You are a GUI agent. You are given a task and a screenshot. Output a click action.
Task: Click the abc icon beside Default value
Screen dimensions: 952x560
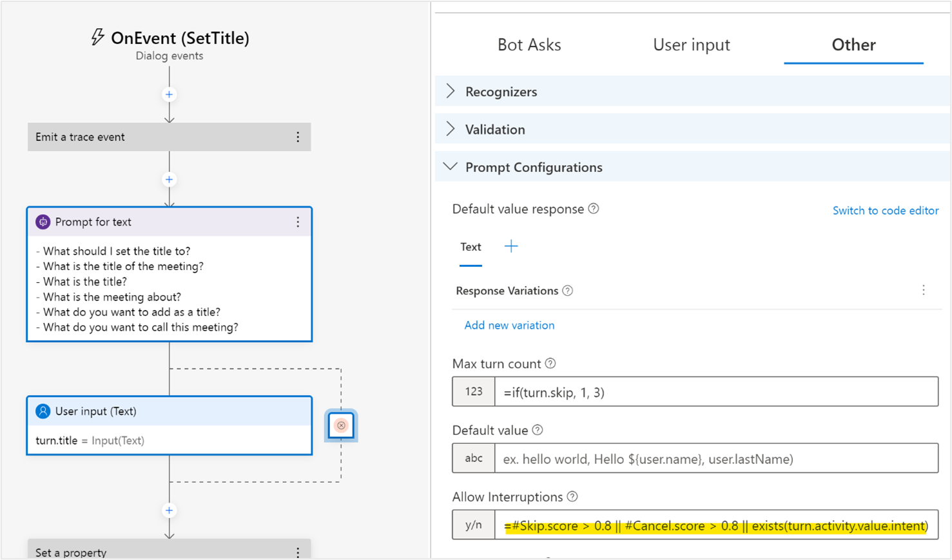click(x=474, y=458)
